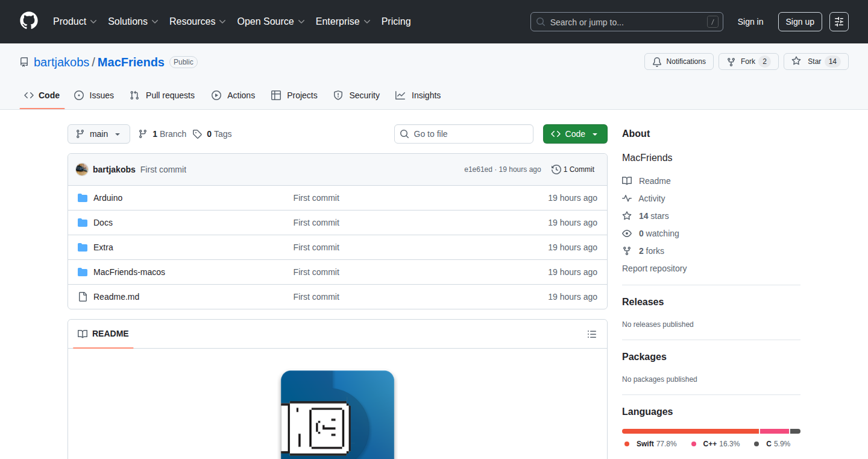Click the Swift segment of language bar
This screenshot has width=868, height=459.
[x=691, y=431]
